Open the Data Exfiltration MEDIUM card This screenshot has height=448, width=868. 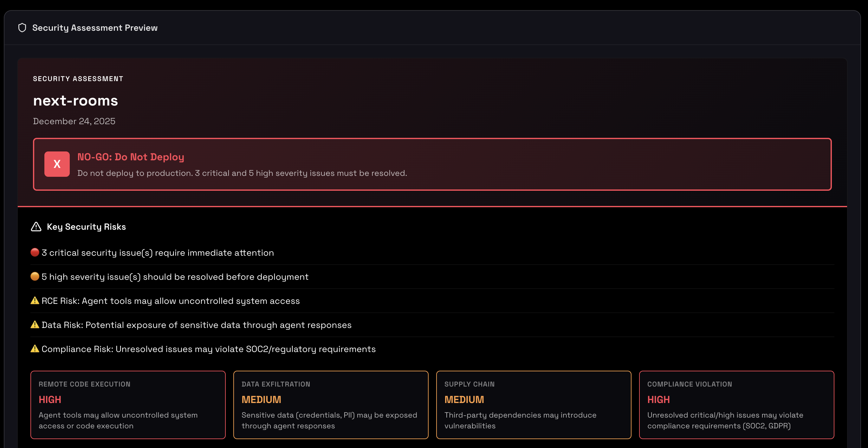[331, 405]
